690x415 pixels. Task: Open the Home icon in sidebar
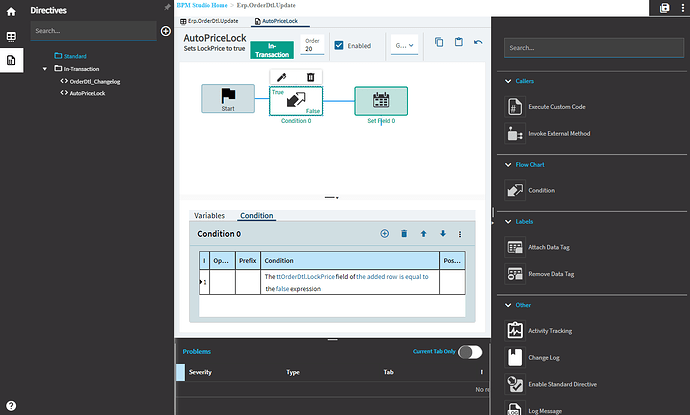pos(11,12)
